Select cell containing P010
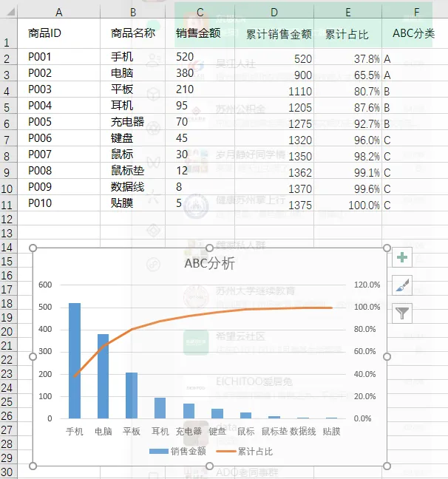Image resolution: width=448 pixels, height=479 pixels. (58, 203)
